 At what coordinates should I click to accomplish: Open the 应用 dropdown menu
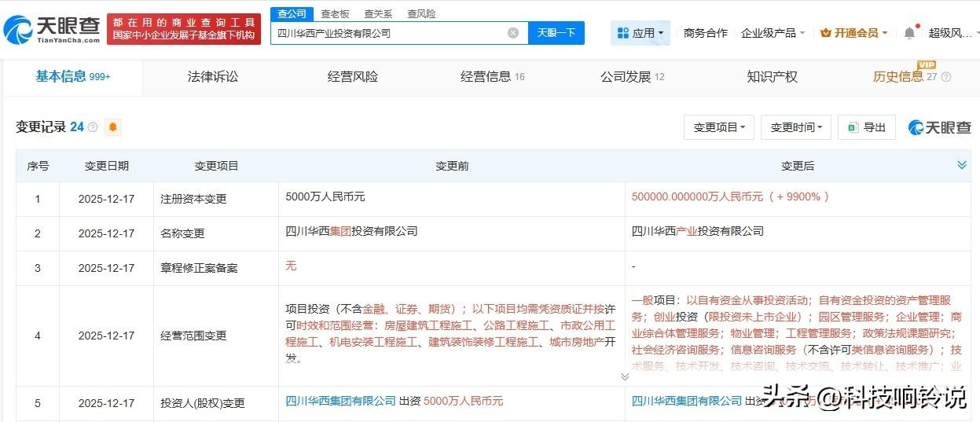(x=640, y=33)
